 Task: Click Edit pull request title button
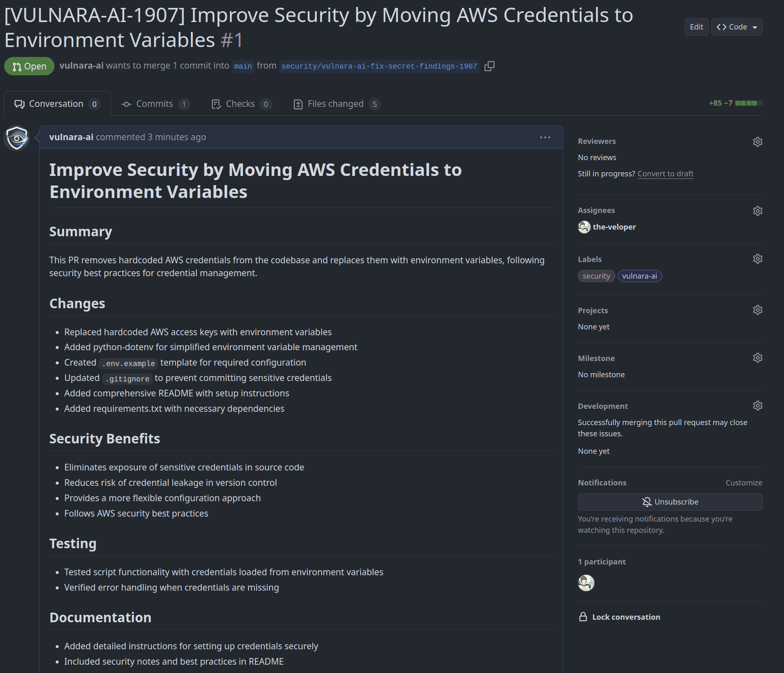[x=696, y=27]
